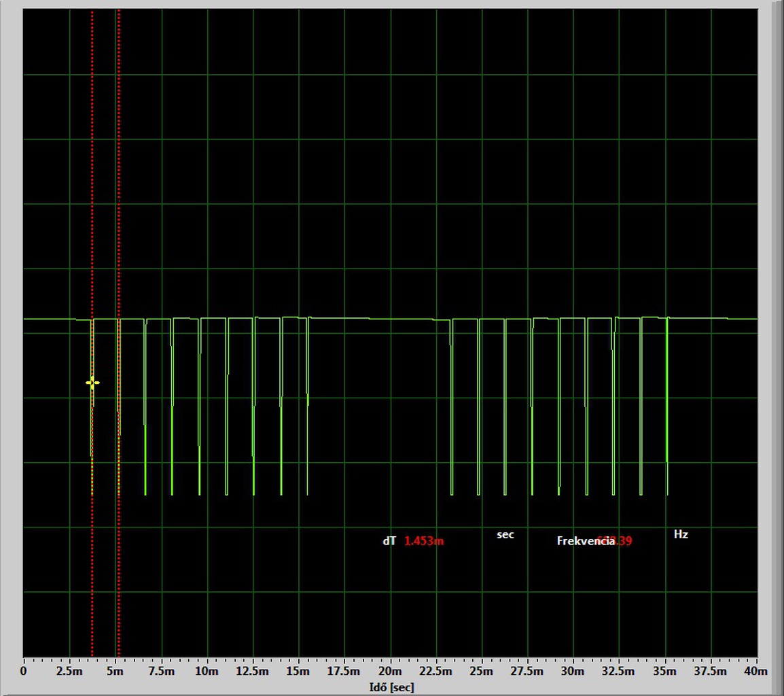Click the 40m time axis label
Screen dimensions: 784x696
tap(756, 672)
